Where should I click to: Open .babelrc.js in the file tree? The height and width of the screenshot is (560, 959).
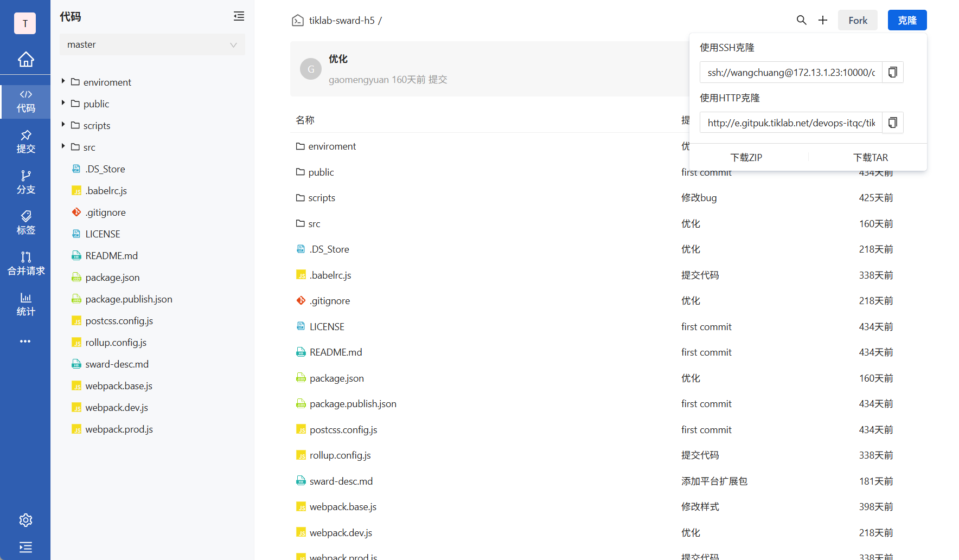(106, 190)
